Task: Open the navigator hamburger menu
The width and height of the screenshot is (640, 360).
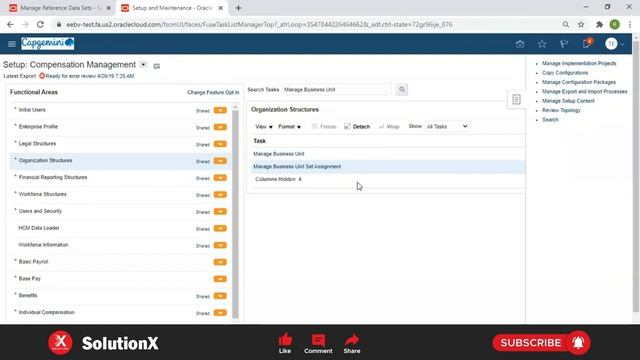Action: [x=11, y=44]
